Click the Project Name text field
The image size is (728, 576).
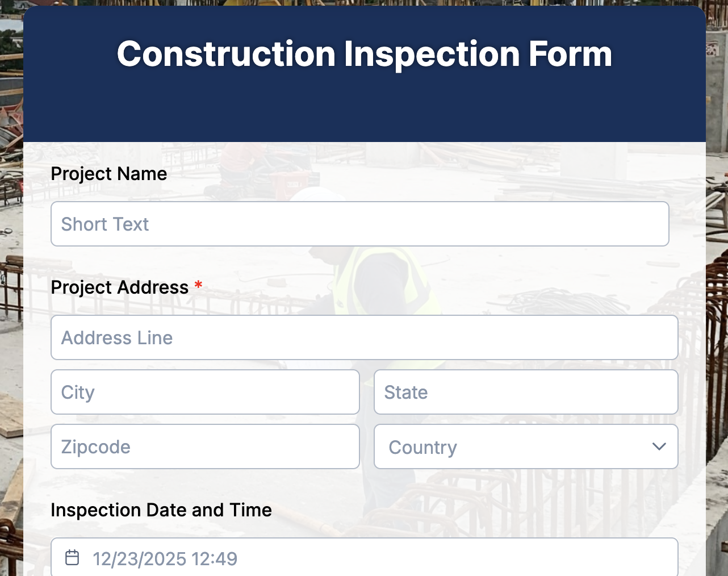(x=360, y=223)
